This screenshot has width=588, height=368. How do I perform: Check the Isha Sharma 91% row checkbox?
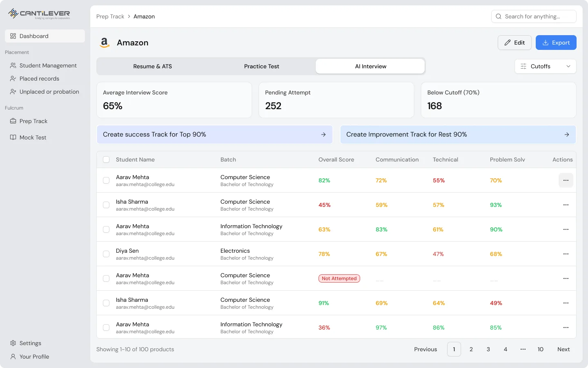click(106, 303)
